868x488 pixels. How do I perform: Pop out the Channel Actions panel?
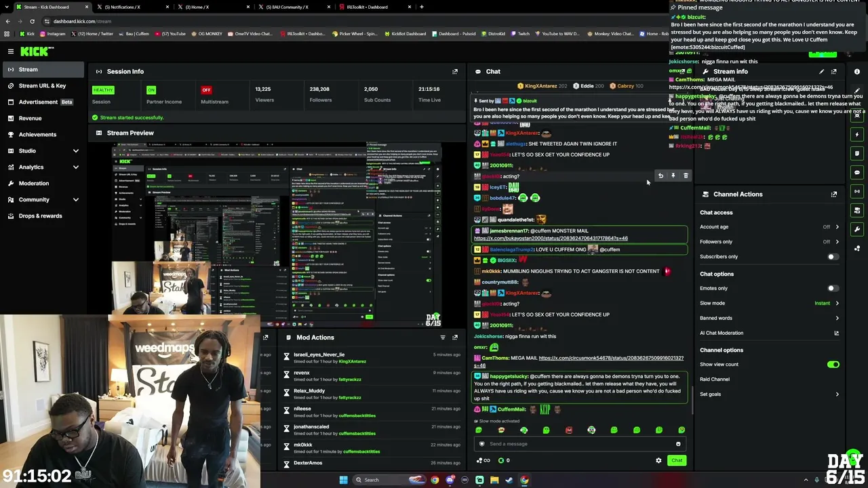834,194
